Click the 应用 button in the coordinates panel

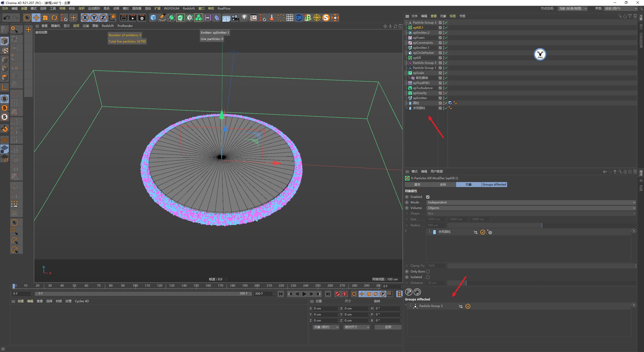388,327
